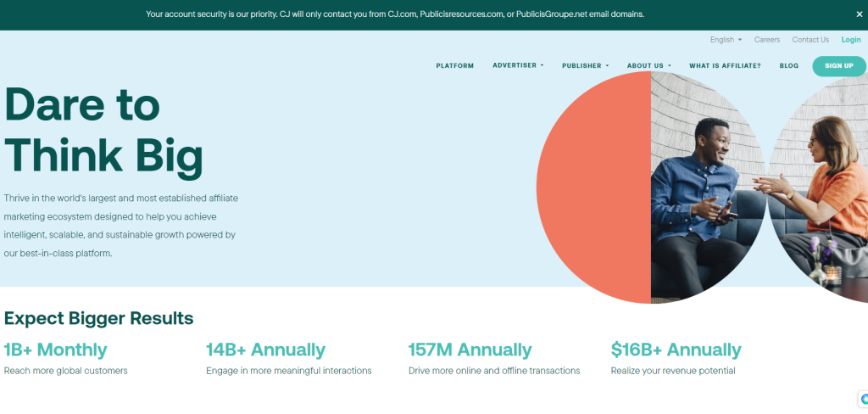Open What Is Affiliate? page
Image resolution: width=868 pixels, height=414 pixels.
(725, 66)
